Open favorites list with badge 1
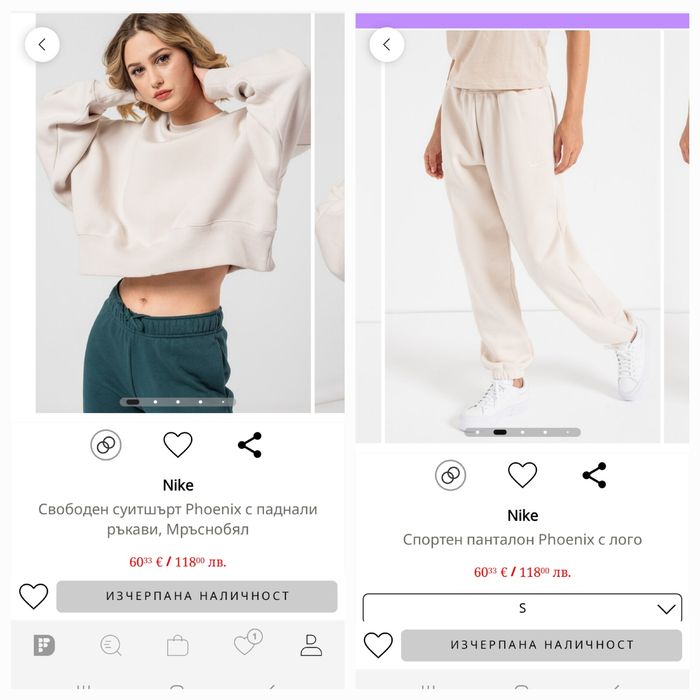Screen dimensions: 700x700 [248, 643]
